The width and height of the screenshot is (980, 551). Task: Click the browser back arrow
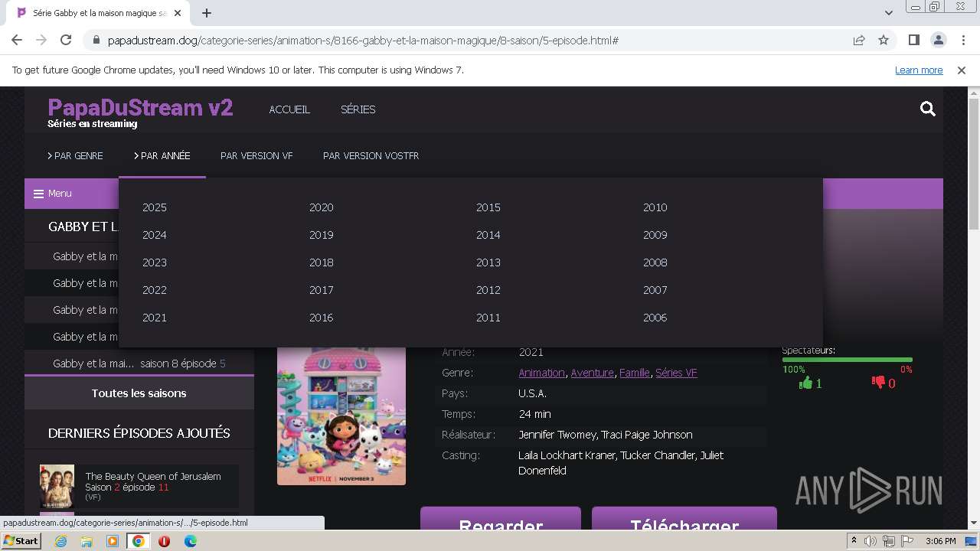tap(17, 40)
